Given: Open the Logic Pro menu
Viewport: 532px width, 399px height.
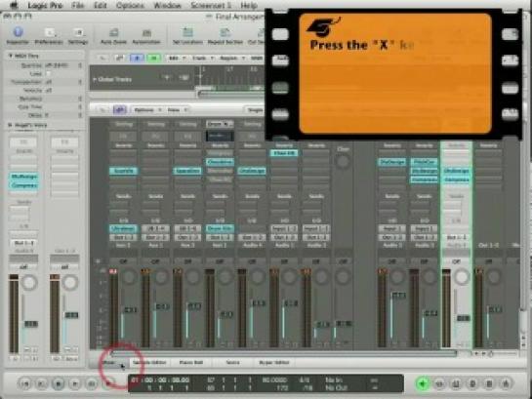Looking at the screenshot, I should pyautogui.click(x=45, y=6).
